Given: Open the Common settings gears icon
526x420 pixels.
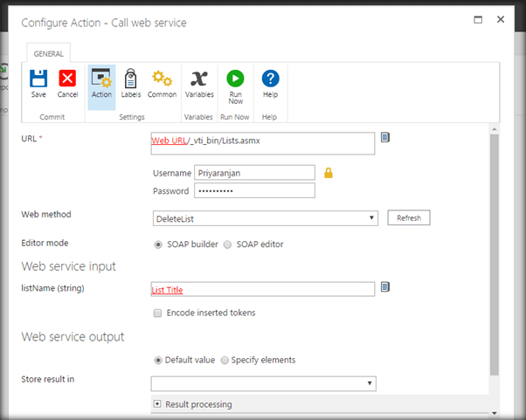Looking at the screenshot, I should [162, 84].
